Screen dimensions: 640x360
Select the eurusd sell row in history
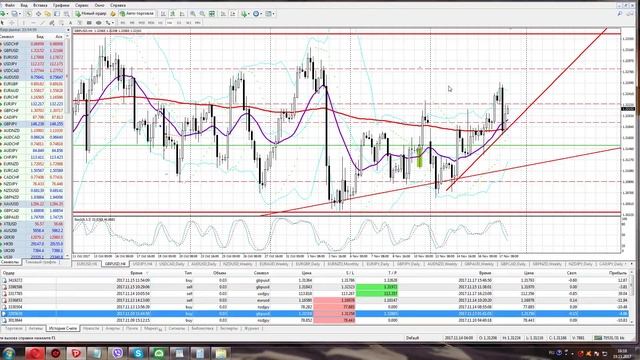[x=315, y=300]
